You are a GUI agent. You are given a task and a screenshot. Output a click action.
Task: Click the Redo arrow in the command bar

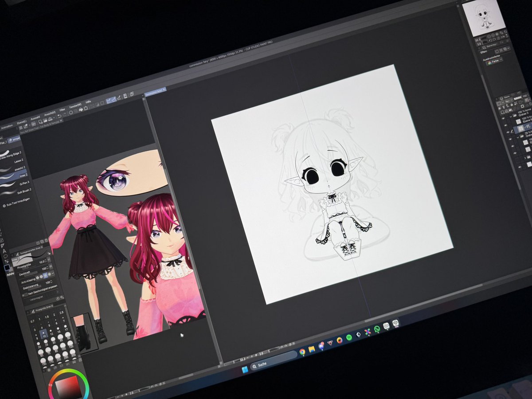pyautogui.click(x=65, y=114)
